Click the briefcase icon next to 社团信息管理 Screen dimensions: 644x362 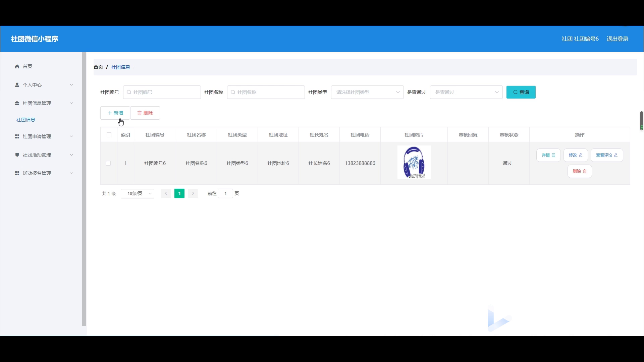pyautogui.click(x=17, y=103)
